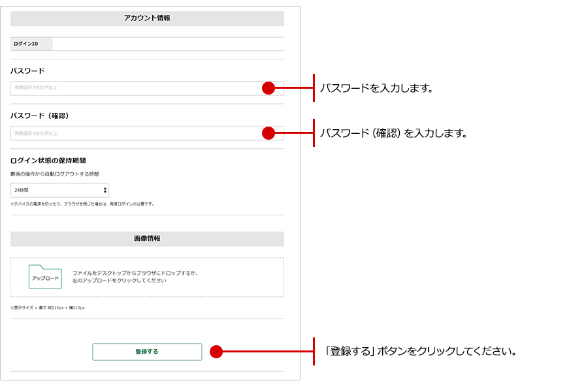This screenshot has width=588, height=387.
Task: Click the 画像情報 section header
Action: [147, 238]
